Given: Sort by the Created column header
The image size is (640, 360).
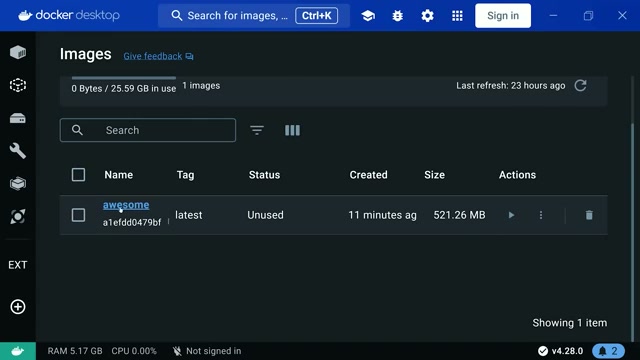Looking at the screenshot, I should 369,175.
